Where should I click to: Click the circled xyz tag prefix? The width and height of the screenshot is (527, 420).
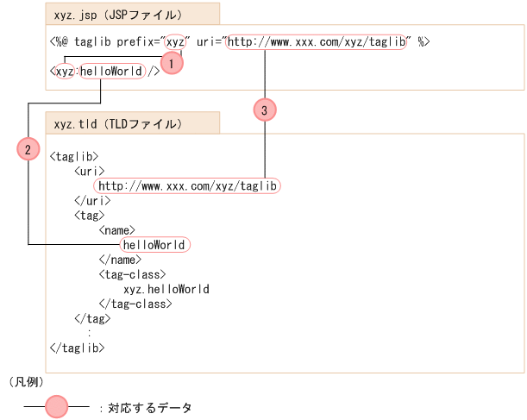(x=63, y=72)
